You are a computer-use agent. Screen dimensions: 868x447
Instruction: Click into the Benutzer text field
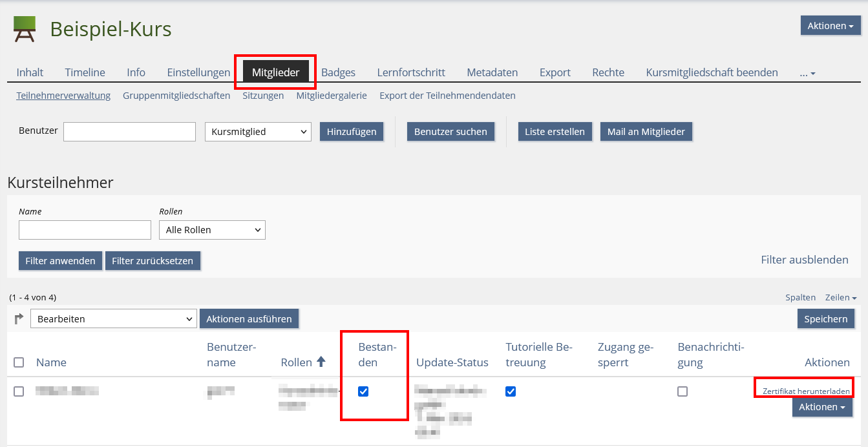pos(129,132)
